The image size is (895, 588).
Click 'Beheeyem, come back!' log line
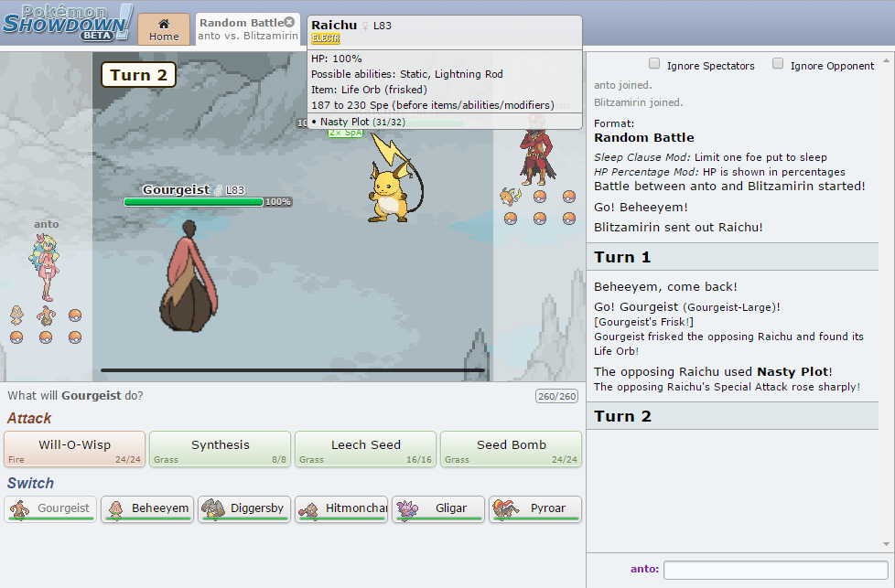coord(665,286)
